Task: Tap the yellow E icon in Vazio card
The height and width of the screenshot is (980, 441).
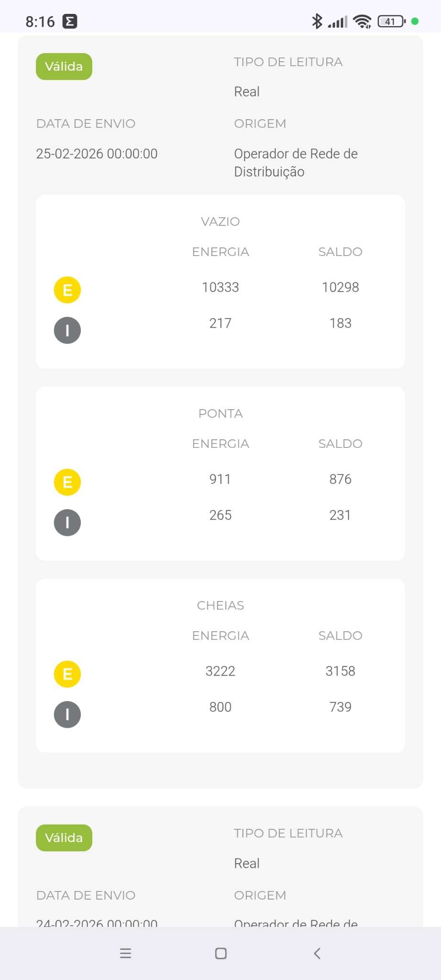Action: [x=67, y=290]
